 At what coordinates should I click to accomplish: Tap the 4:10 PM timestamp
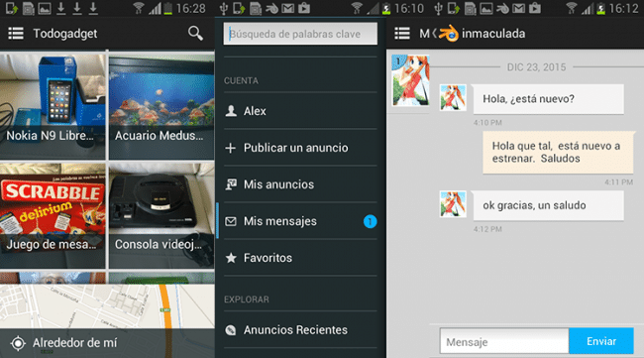tap(487, 123)
